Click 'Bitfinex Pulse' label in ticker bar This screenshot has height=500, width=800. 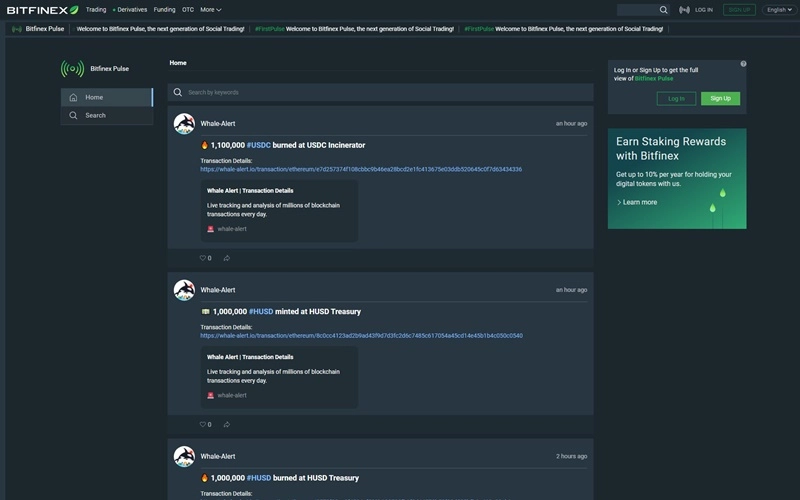pos(45,29)
